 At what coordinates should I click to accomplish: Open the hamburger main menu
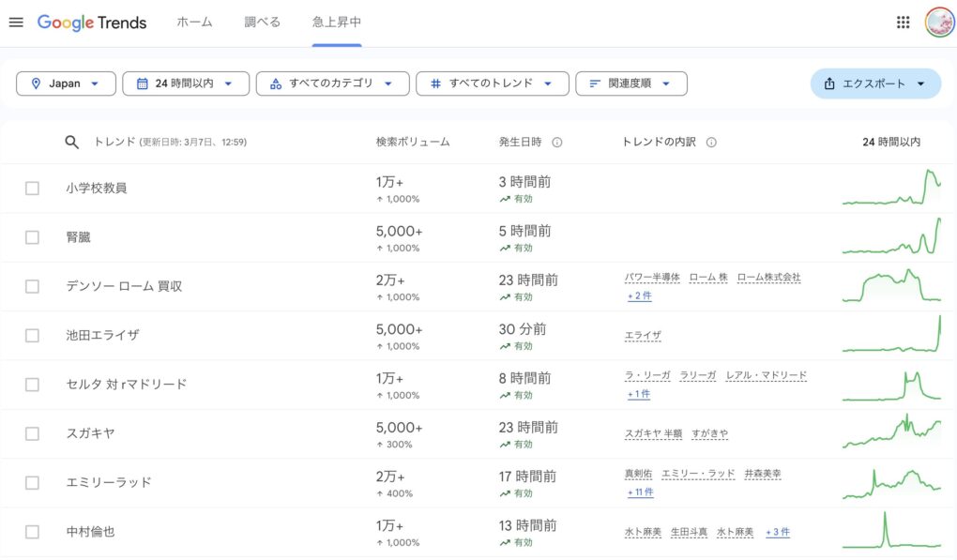point(16,23)
